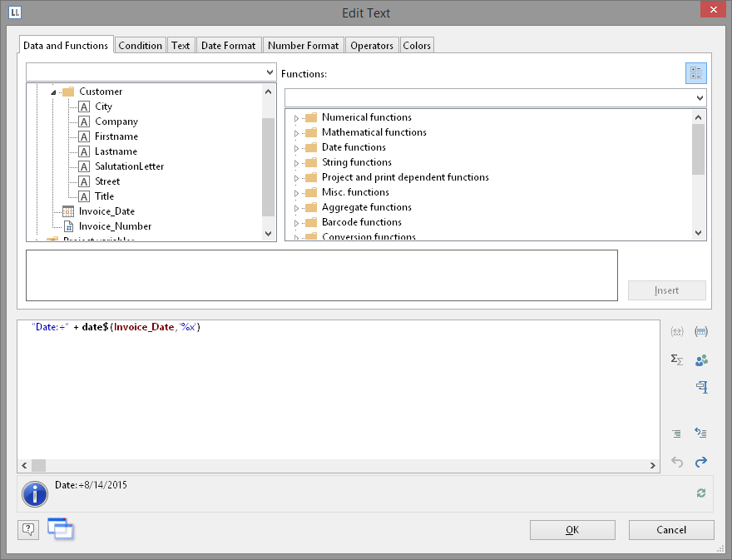Open the Operators tab

click(372, 46)
